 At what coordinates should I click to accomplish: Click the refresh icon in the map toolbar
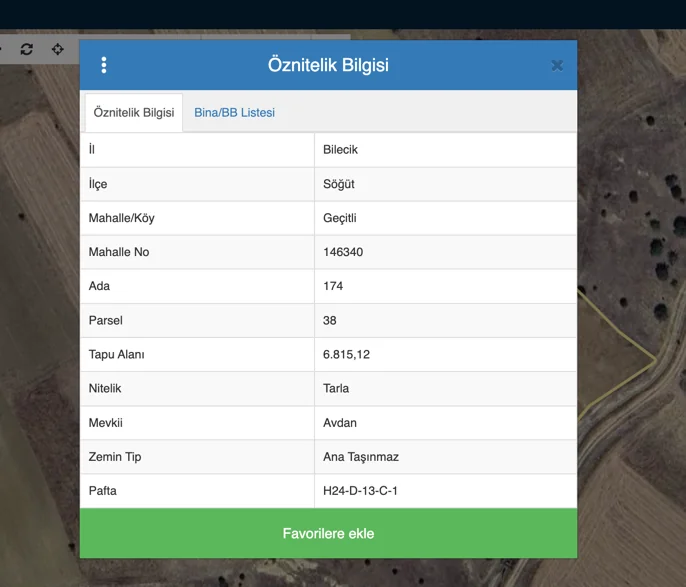27,49
